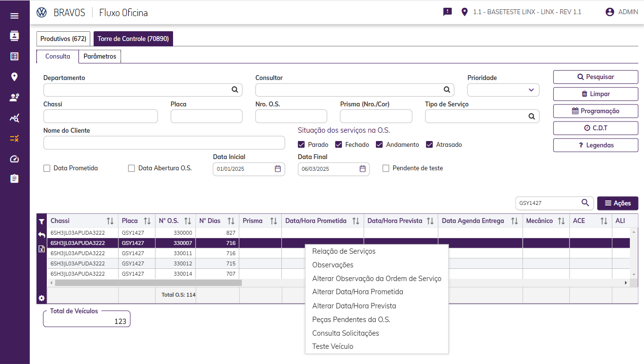Click the location pin sidebar icon
The image size is (644, 364).
[x=15, y=77]
